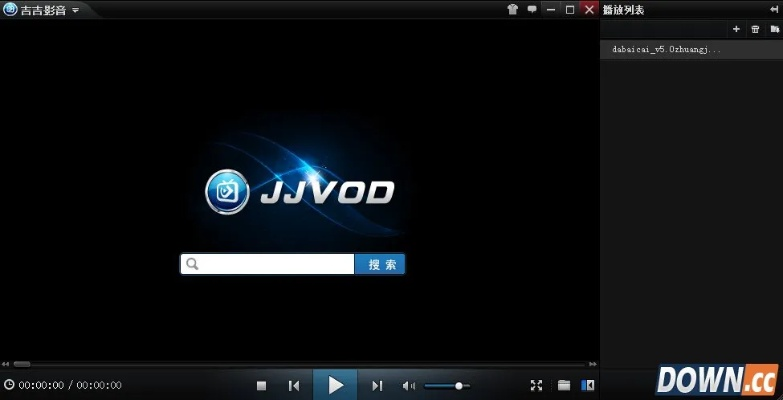Open a file via folder icon

click(x=564, y=385)
